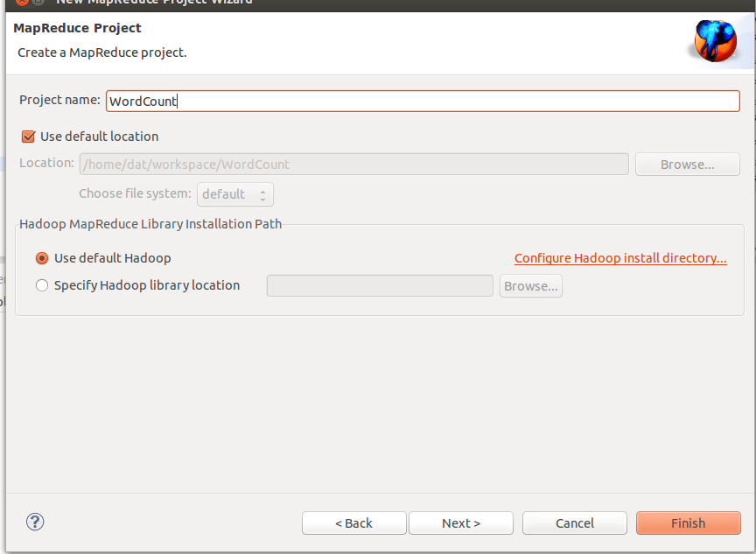Click the MapReduce Project heading text
The image size is (756, 554).
[x=77, y=28]
